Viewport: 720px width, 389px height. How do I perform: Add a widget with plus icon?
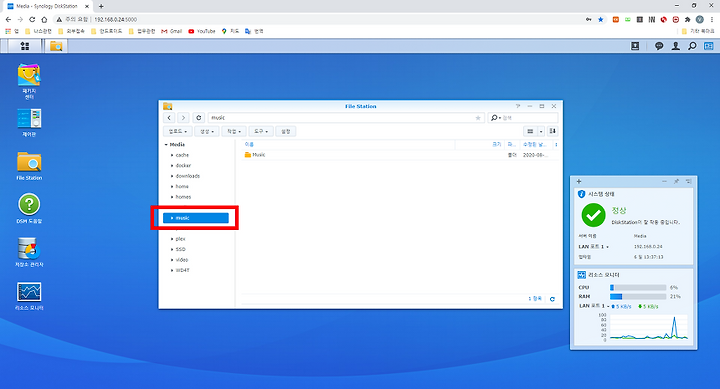pos(579,181)
